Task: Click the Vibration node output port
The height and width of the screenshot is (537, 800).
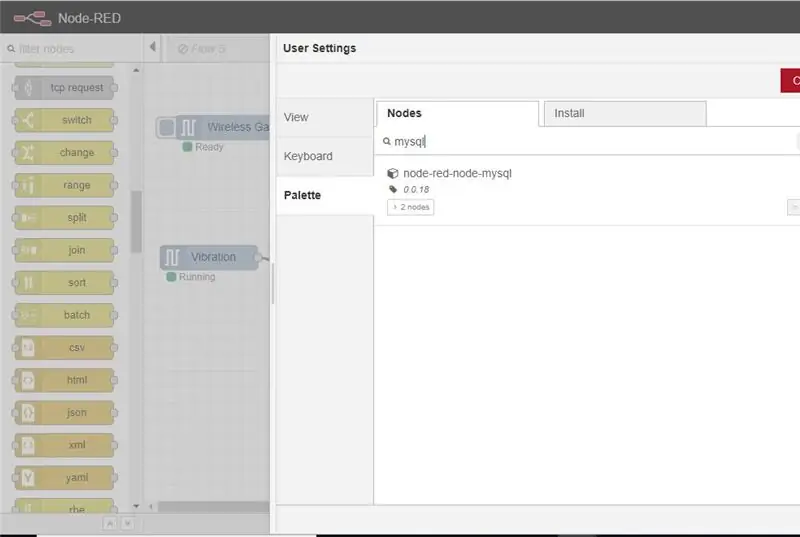Action: tap(258, 257)
